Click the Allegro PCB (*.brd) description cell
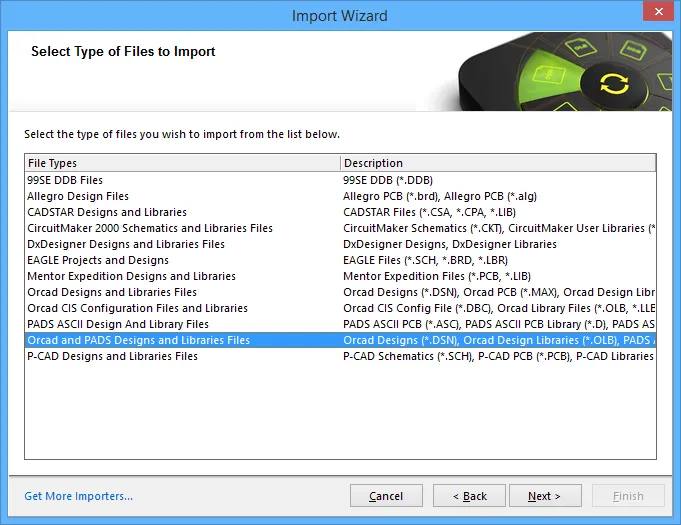Viewport: 681px width, 525px height. [440, 196]
